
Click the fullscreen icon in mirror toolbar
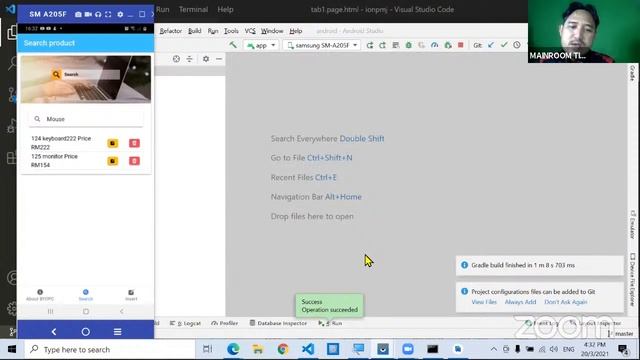108,14
